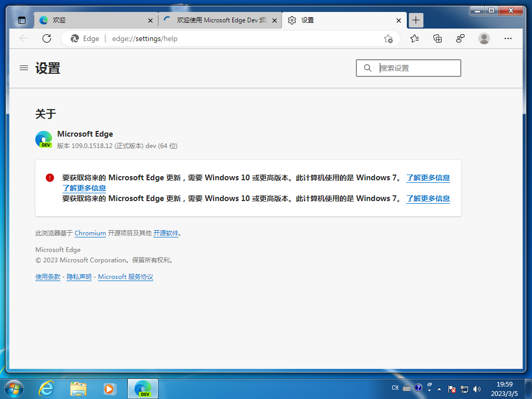Screen dimensions: 532x399
Task: Close the 欢迎使用 Microsoft Edge Dev tab
Action: pyautogui.click(x=274, y=21)
